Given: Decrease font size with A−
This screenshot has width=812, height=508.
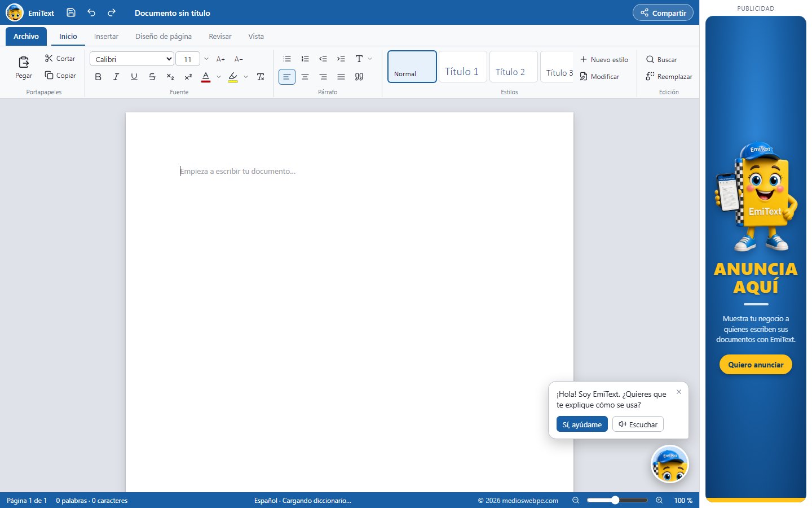Looking at the screenshot, I should tap(239, 59).
